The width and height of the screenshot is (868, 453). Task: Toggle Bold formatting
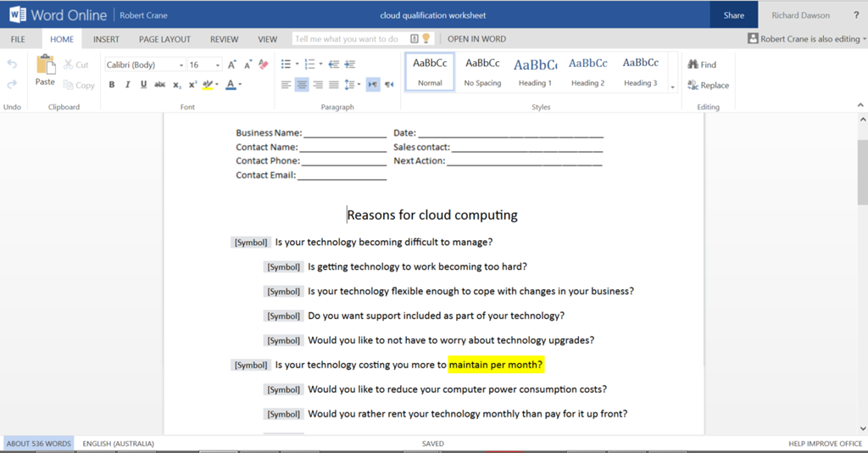111,85
